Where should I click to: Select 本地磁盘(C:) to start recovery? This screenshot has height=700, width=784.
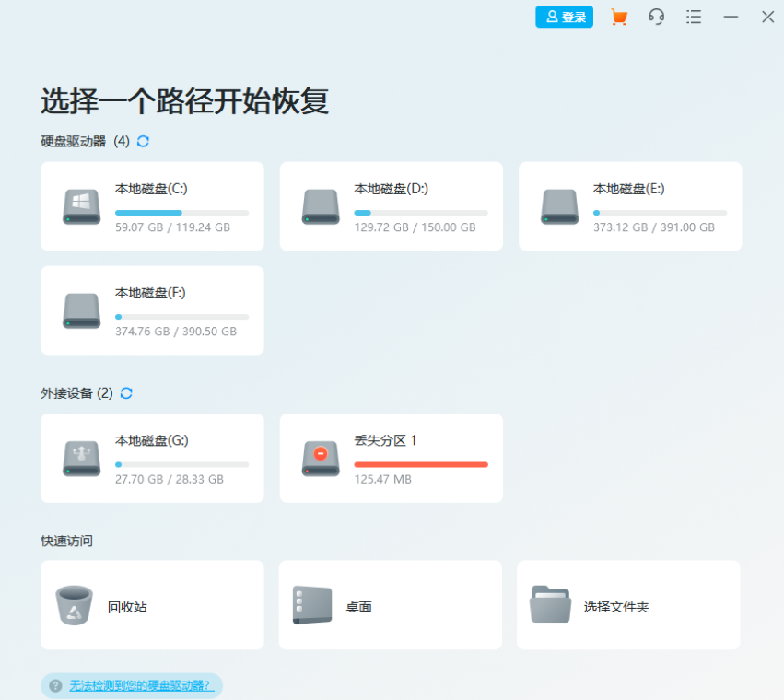point(151,205)
